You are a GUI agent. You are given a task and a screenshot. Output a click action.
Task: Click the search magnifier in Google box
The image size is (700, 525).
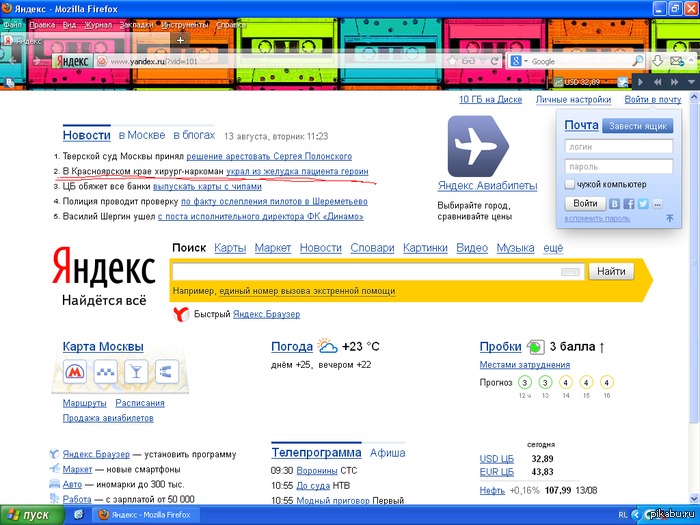pos(638,61)
